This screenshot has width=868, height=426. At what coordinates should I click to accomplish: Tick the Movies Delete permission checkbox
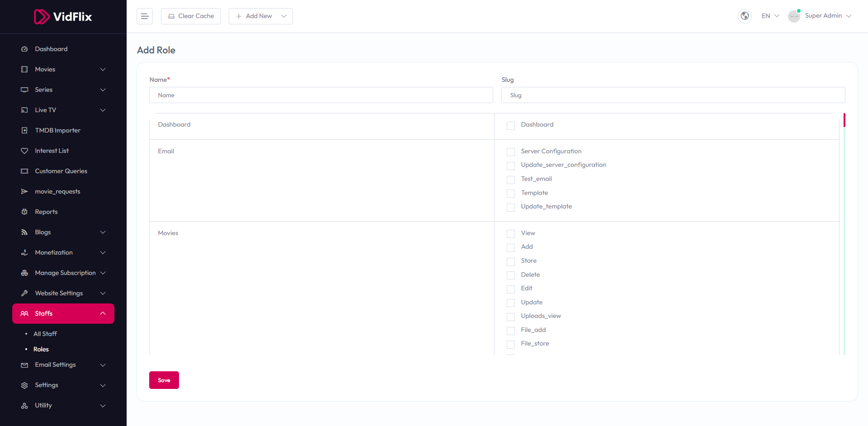pyautogui.click(x=511, y=275)
